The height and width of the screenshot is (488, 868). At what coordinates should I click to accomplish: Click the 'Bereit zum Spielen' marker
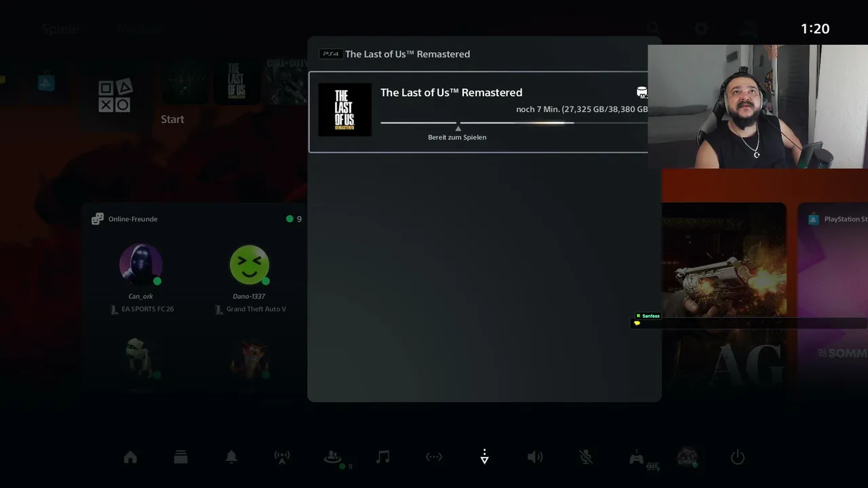pos(457,137)
